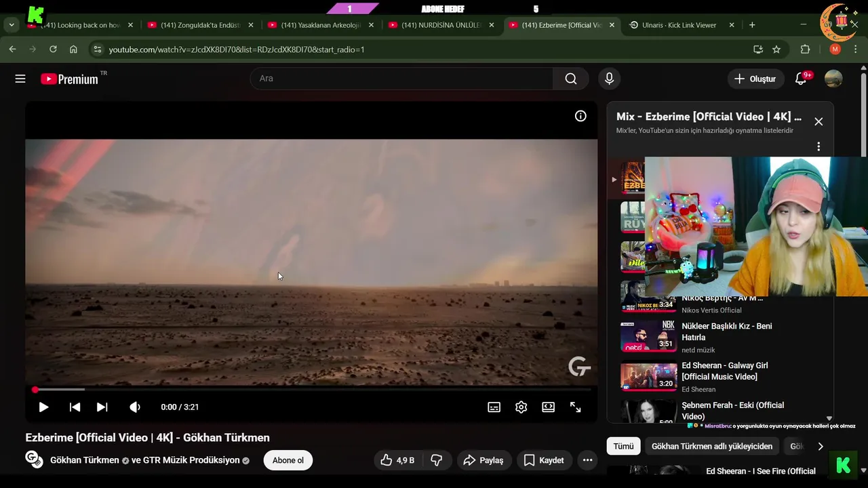
Task: Bookmark this page with star
Action: coord(776,49)
